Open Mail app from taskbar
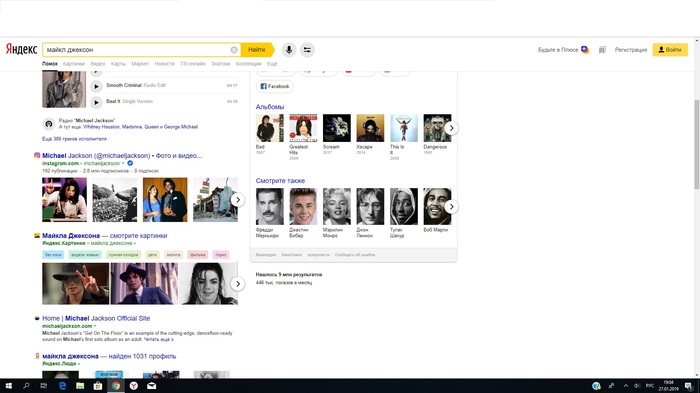This screenshot has width=700, height=393. pos(152,386)
